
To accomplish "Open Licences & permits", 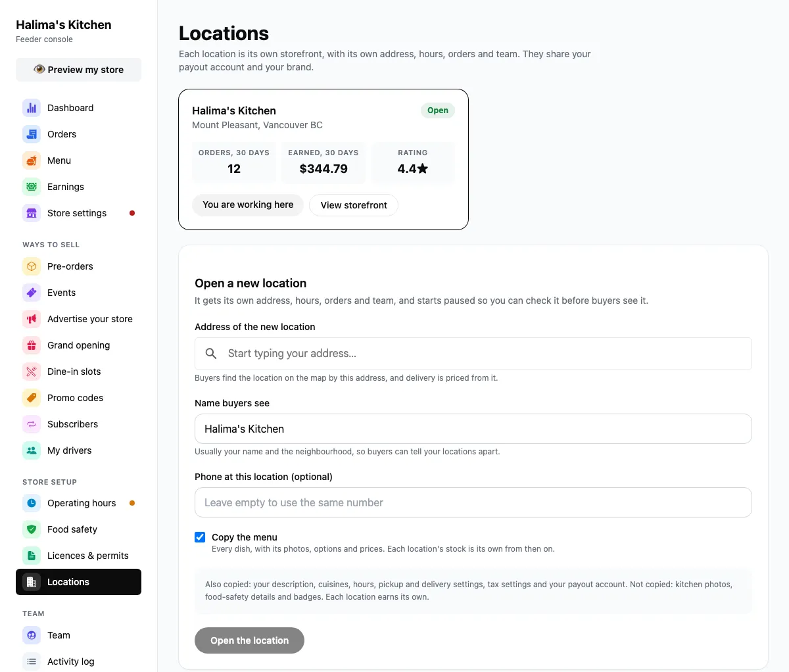I will [x=78, y=556].
